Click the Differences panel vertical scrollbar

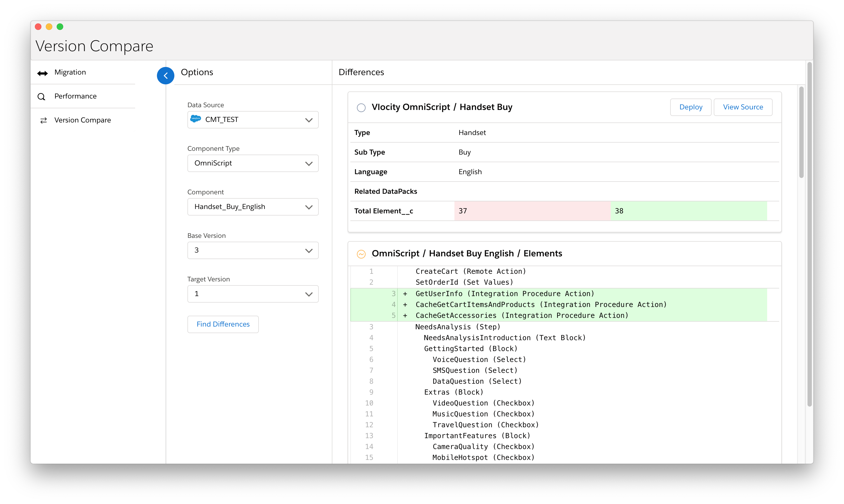point(801,133)
